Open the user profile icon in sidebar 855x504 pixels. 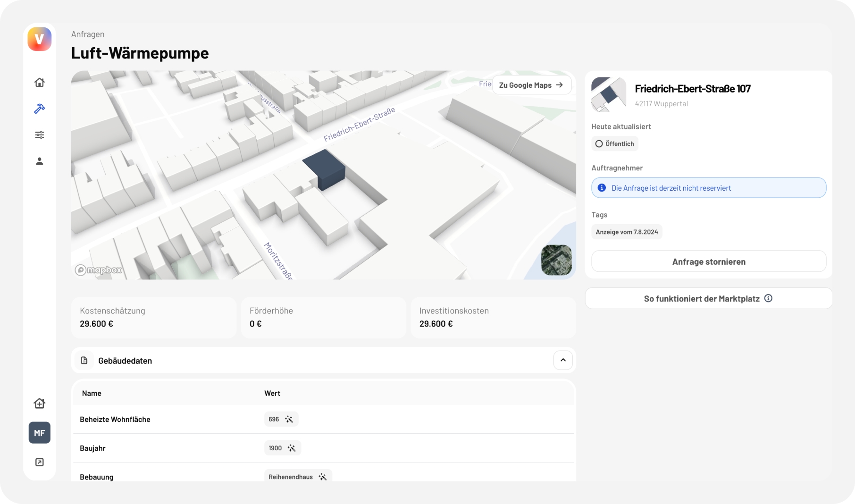40,161
